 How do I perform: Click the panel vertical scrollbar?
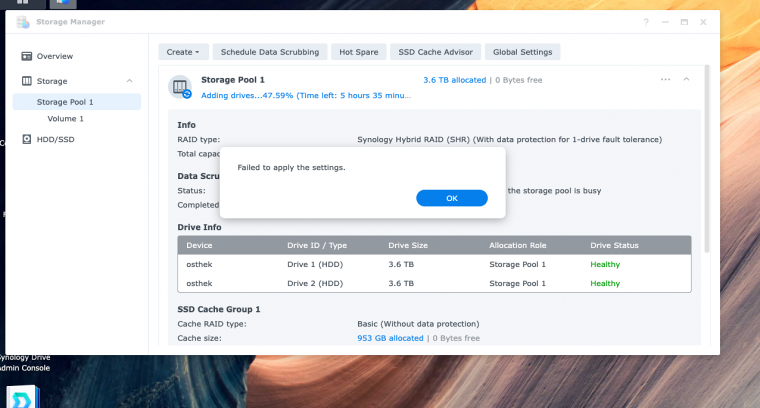707,159
